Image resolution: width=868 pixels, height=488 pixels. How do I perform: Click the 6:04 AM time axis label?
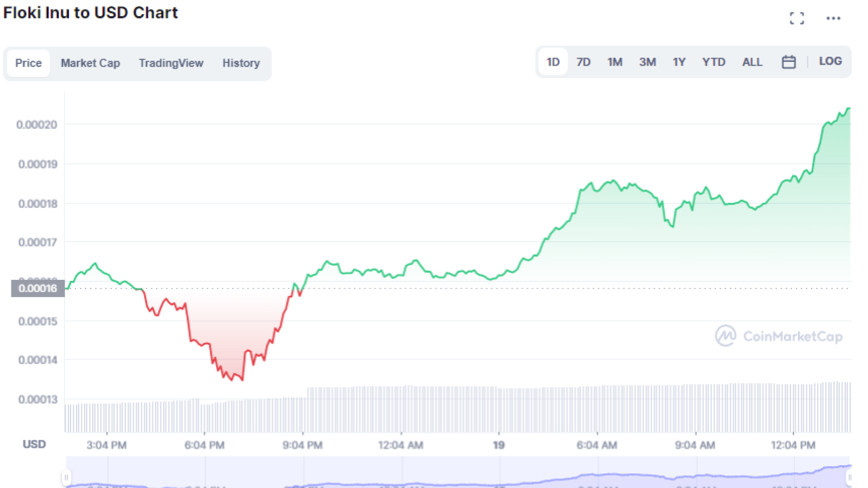click(x=597, y=445)
